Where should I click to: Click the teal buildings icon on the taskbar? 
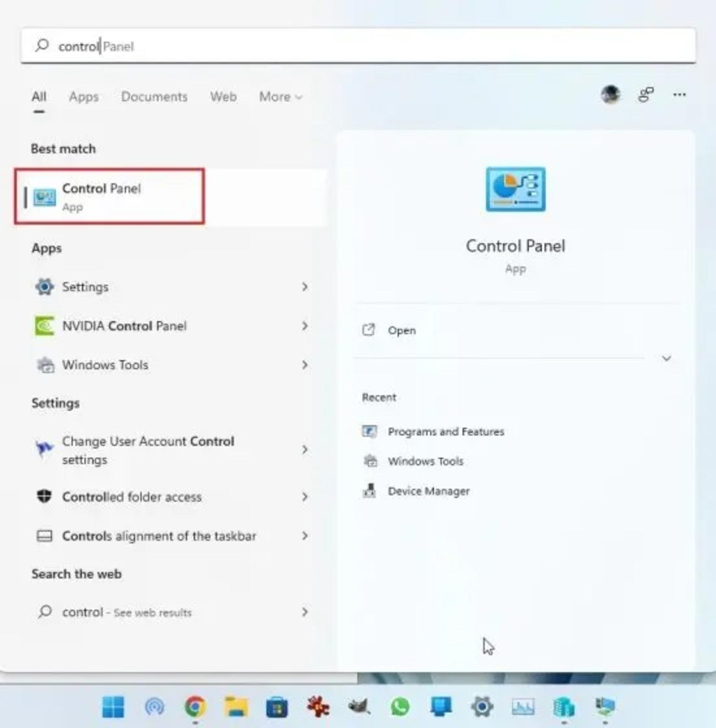coord(564,707)
